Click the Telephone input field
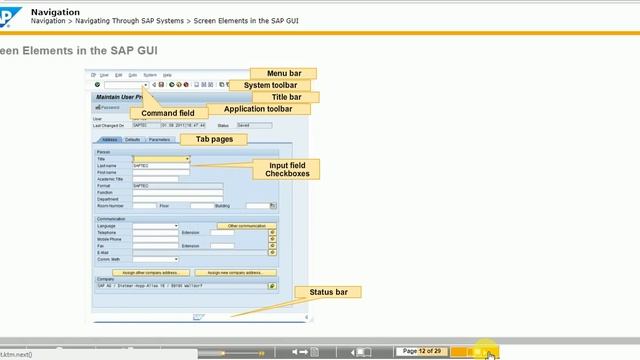This screenshot has height=360, width=640. pyautogui.click(x=156, y=232)
